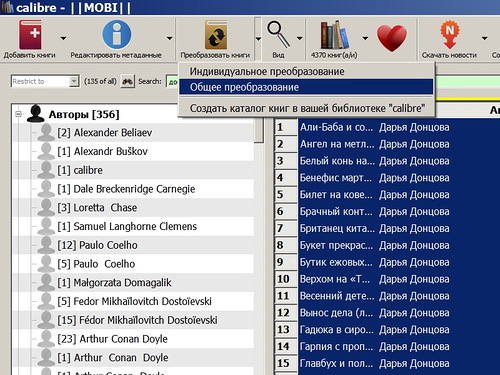This screenshot has width=500, height=375.
Task: Click book Билет на кове...
Action: tap(337, 194)
